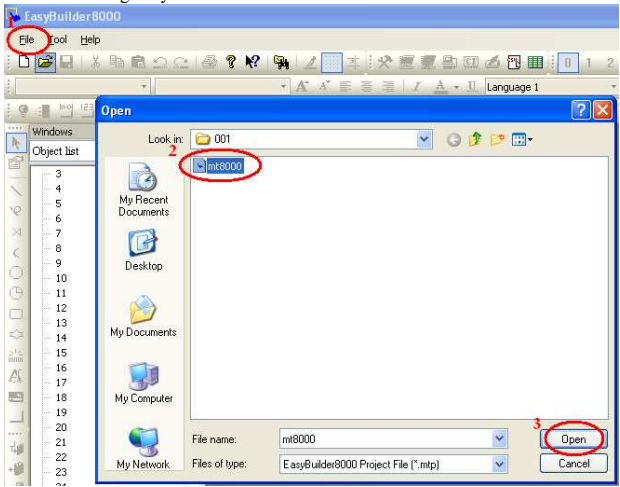Image resolution: width=620 pixels, height=487 pixels.
Task: Click the align left text icon
Action: click(345, 87)
